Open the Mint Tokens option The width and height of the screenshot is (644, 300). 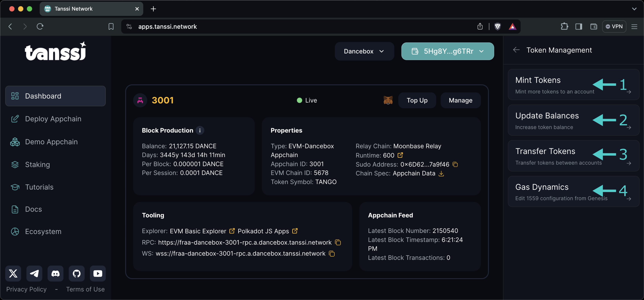(x=574, y=85)
